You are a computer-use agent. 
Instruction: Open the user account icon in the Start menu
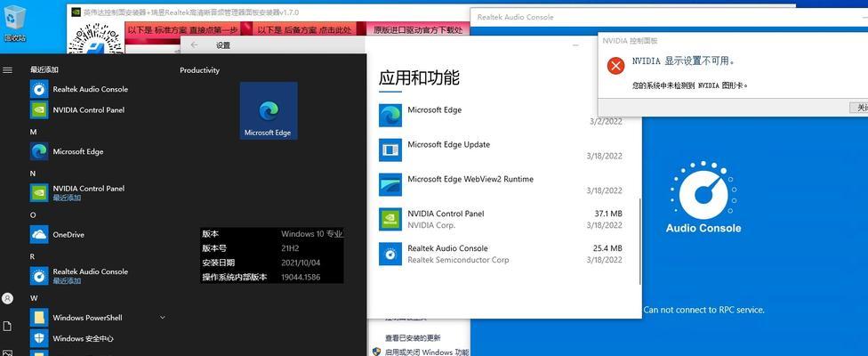pos(7,298)
